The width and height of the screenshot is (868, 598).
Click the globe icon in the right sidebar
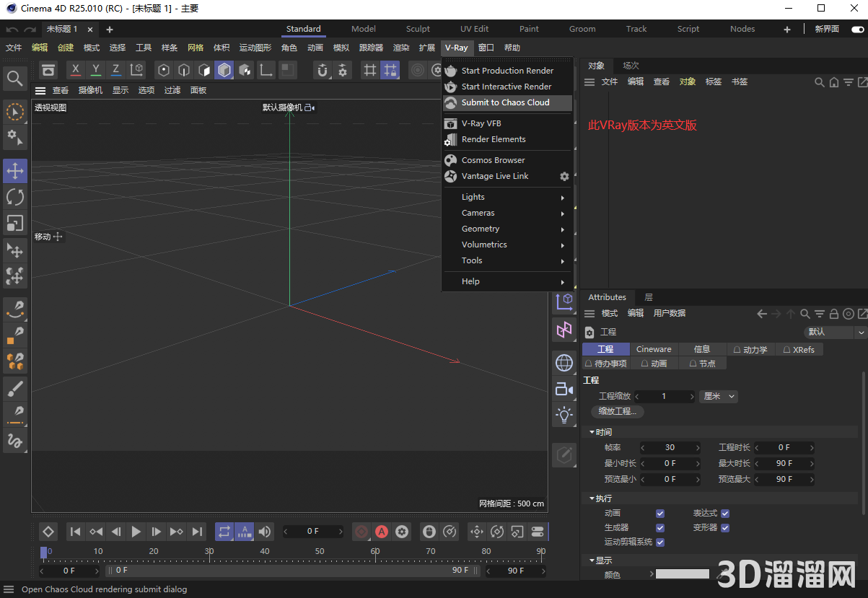coord(564,363)
